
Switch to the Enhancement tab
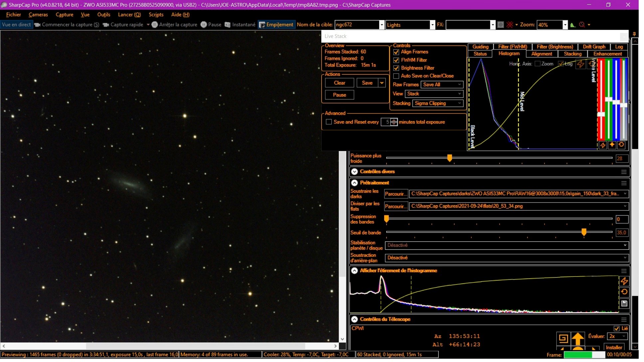tap(607, 54)
